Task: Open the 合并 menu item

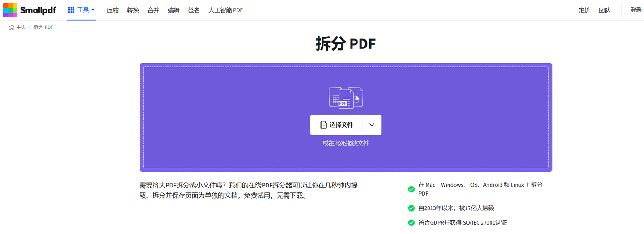Action: pos(153,10)
